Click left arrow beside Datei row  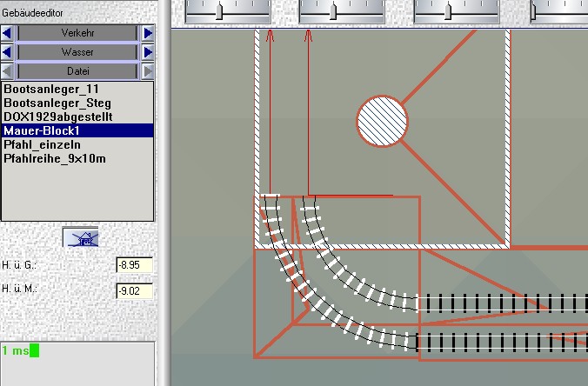[8, 71]
